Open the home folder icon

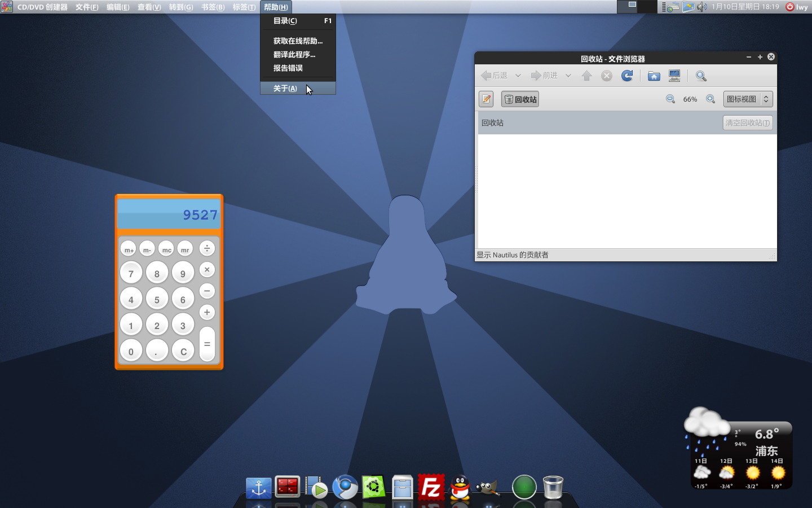coord(654,76)
